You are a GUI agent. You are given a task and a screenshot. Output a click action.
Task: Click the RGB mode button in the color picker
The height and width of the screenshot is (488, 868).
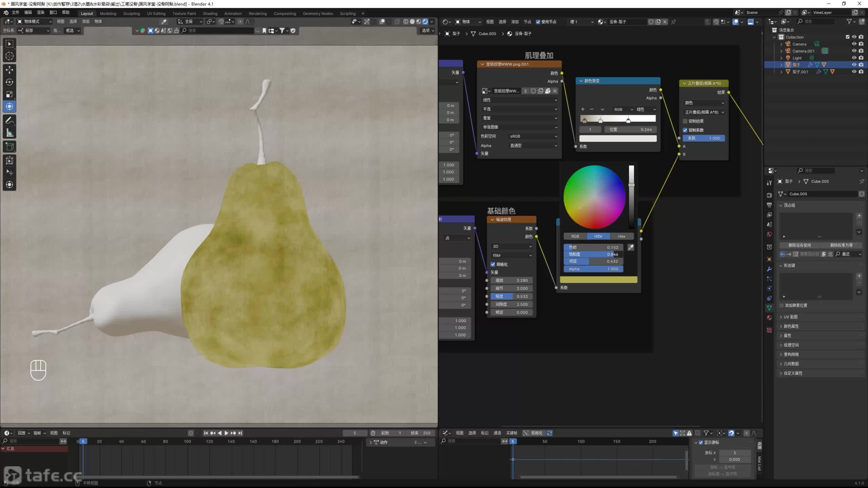point(575,236)
